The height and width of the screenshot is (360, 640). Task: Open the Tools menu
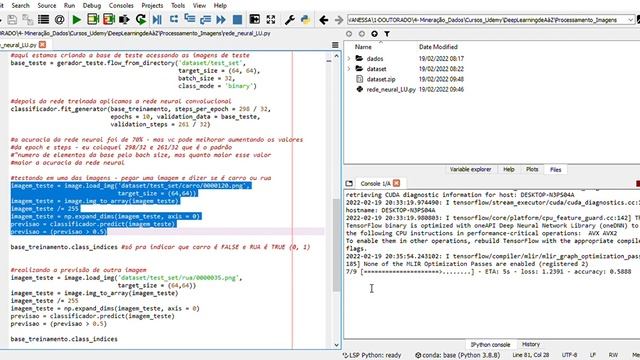[x=178, y=5]
